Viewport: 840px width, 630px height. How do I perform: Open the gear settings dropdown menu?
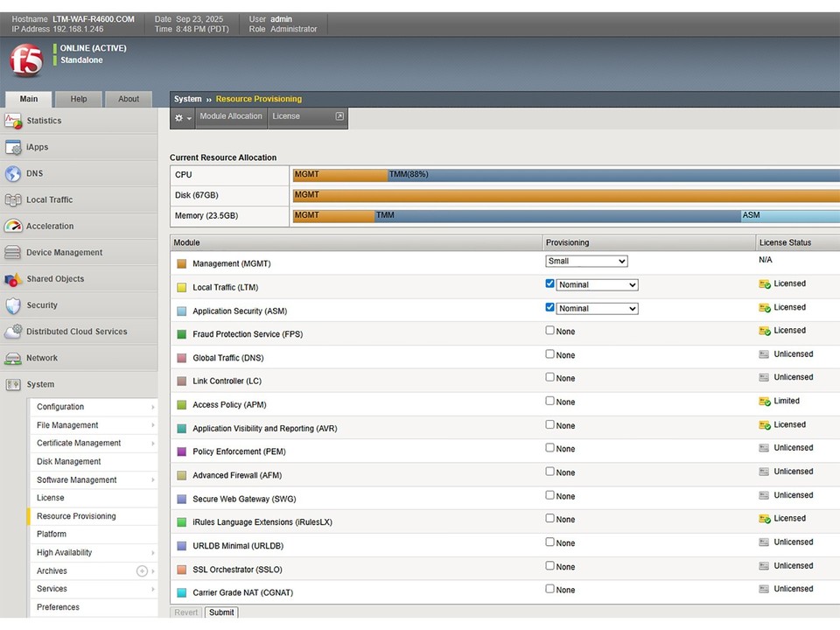click(183, 117)
